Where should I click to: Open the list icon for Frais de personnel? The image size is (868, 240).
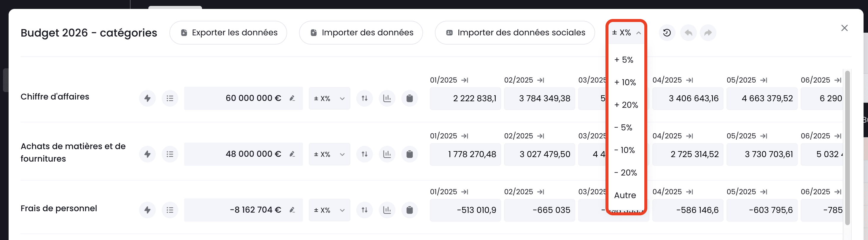[170, 210]
